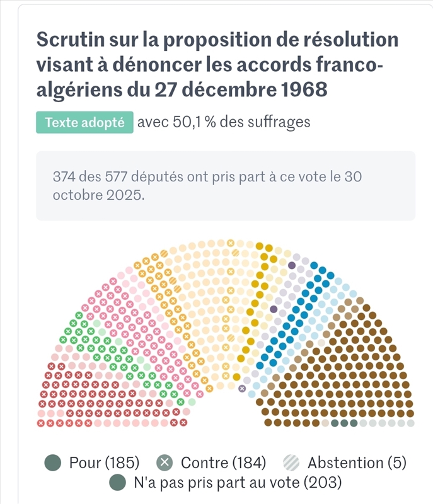Click the green "Texte adopté" badge
The width and height of the screenshot is (433, 504).
[84, 122]
